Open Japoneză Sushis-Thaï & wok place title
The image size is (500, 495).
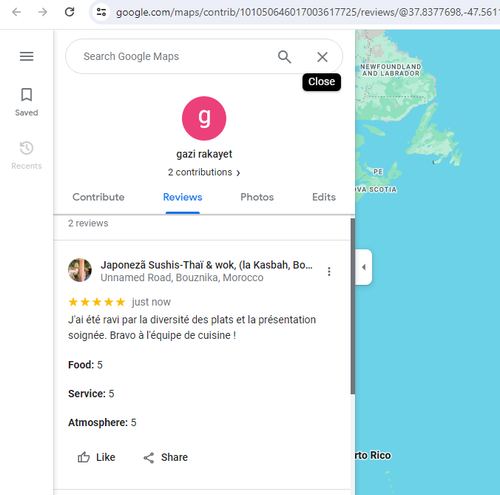coord(207,265)
